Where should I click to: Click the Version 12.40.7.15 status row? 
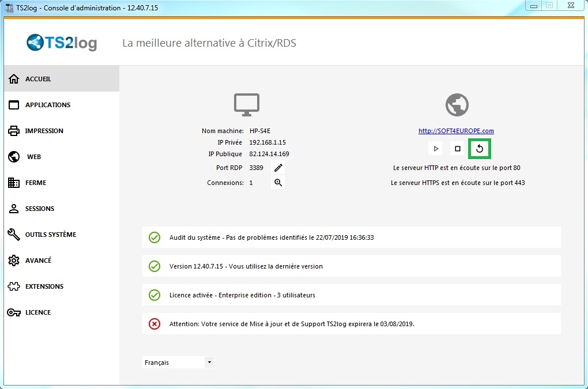[x=352, y=266]
